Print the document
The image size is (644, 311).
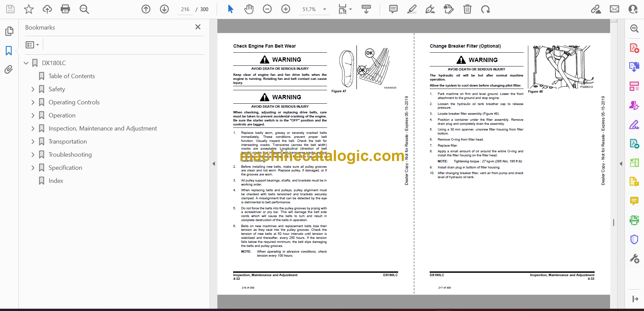click(x=65, y=9)
